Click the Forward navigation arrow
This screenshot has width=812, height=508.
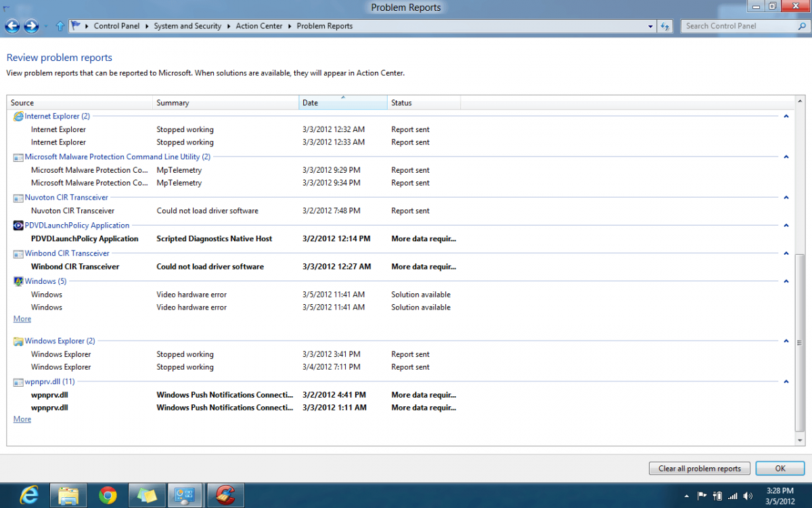coord(31,26)
